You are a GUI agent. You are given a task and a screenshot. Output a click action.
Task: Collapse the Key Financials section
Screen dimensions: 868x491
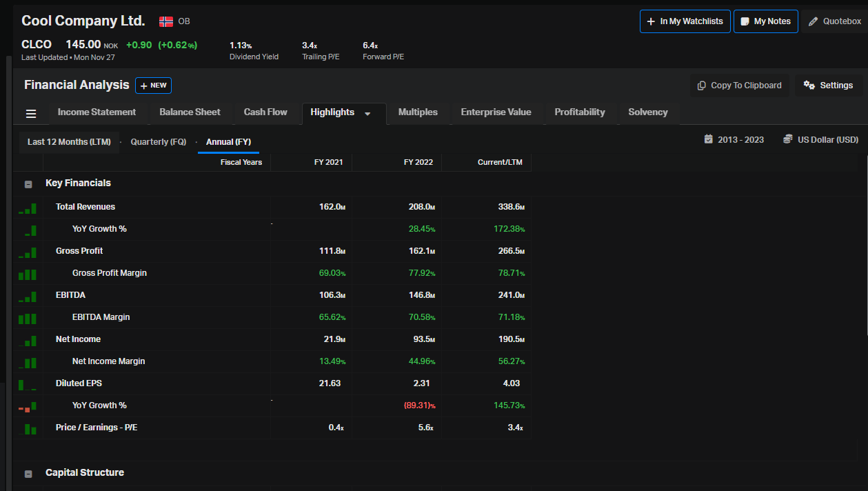(28, 184)
